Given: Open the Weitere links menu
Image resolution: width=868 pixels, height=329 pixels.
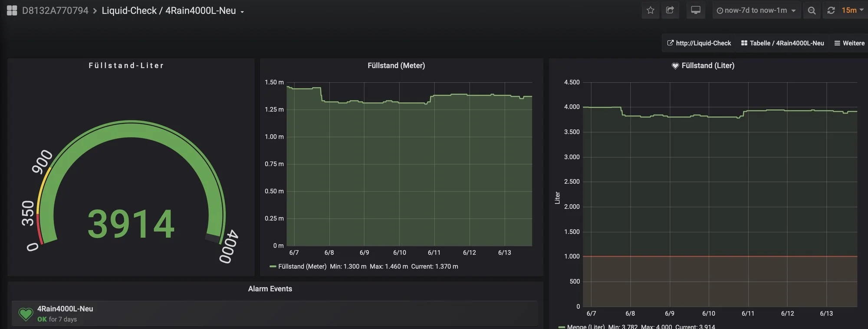Looking at the screenshot, I should (x=849, y=43).
